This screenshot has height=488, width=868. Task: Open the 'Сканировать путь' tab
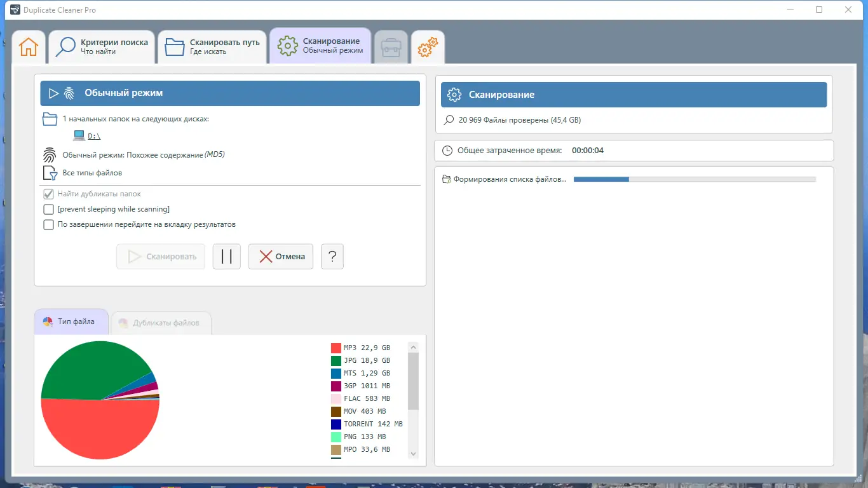pyautogui.click(x=212, y=47)
